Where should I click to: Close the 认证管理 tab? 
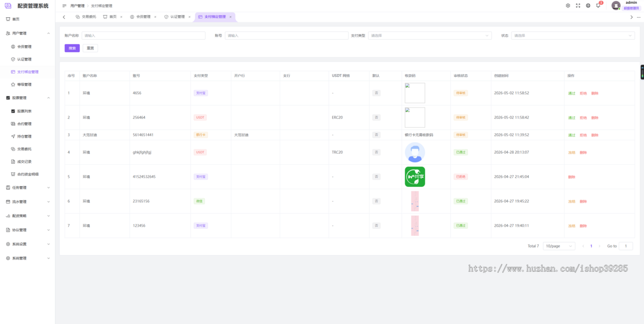click(189, 17)
